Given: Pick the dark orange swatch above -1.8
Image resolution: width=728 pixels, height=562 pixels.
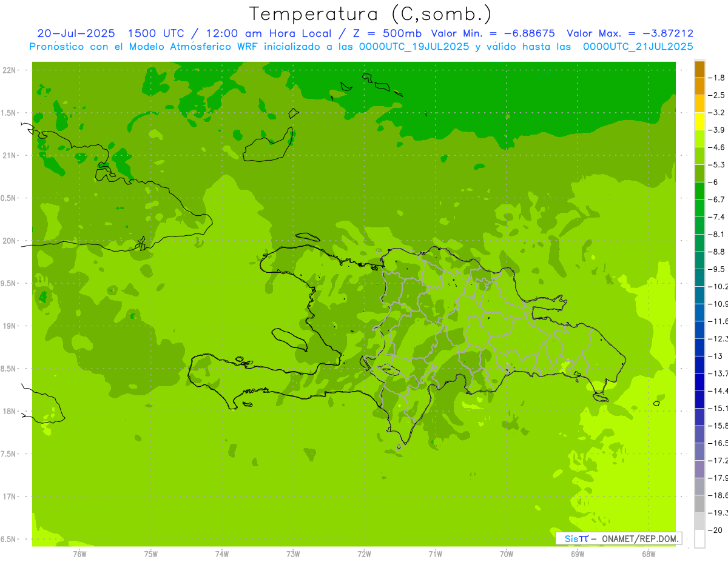Looking at the screenshot, I should tap(699, 69).
